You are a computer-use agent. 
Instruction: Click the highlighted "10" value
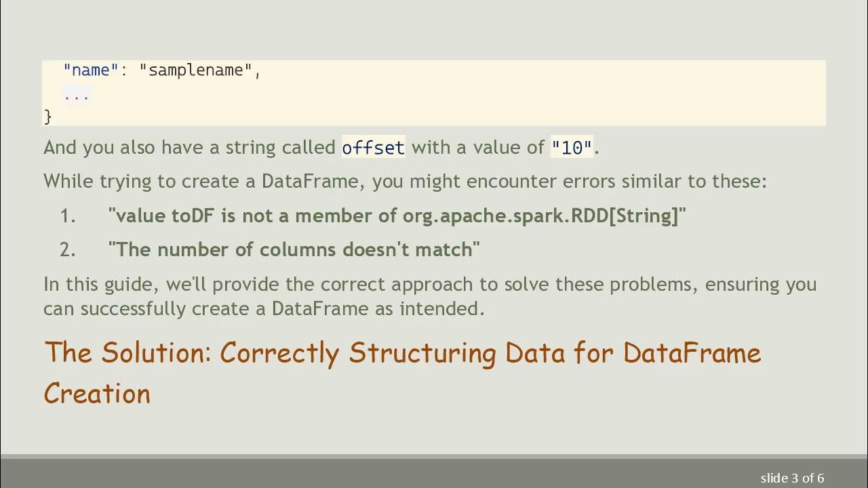click(x=572, y=148)
